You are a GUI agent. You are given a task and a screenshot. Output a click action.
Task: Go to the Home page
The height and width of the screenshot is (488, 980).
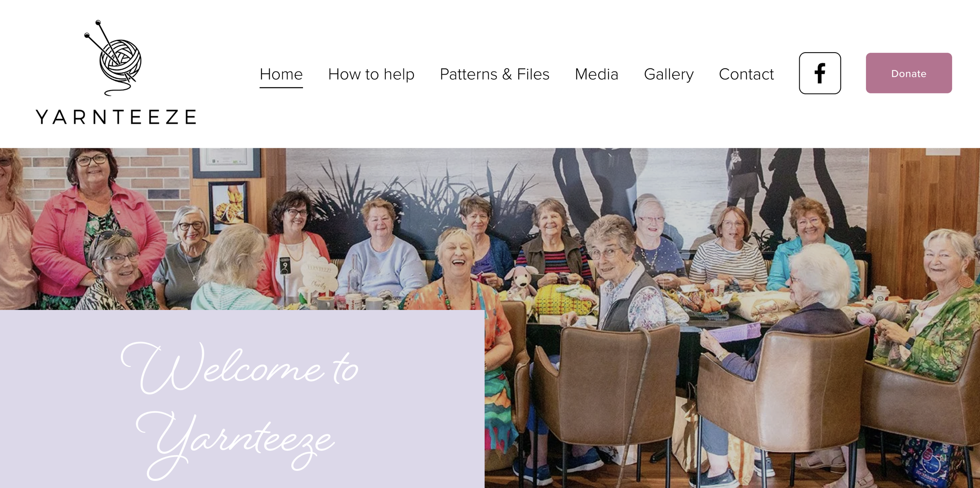click(281, 74)
